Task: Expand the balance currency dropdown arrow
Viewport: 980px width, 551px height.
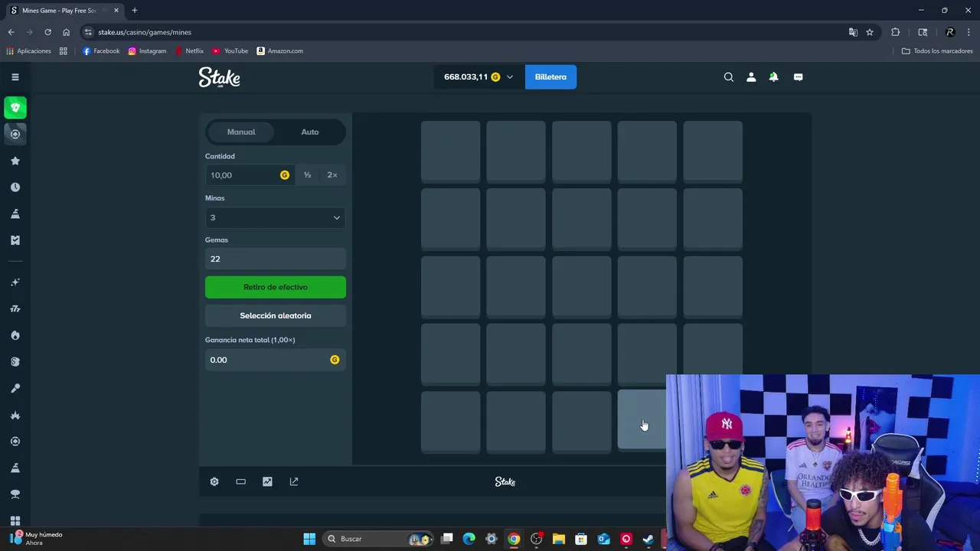Action: point(510,77)
